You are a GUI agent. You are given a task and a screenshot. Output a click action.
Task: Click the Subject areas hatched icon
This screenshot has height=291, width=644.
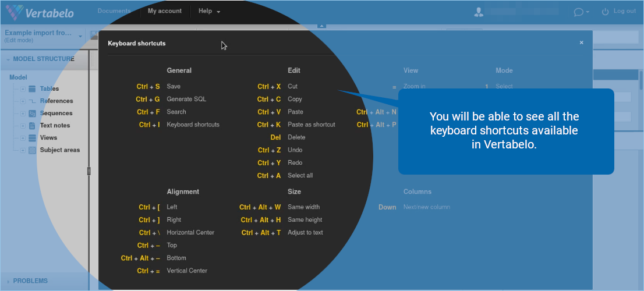coord(32,151)
